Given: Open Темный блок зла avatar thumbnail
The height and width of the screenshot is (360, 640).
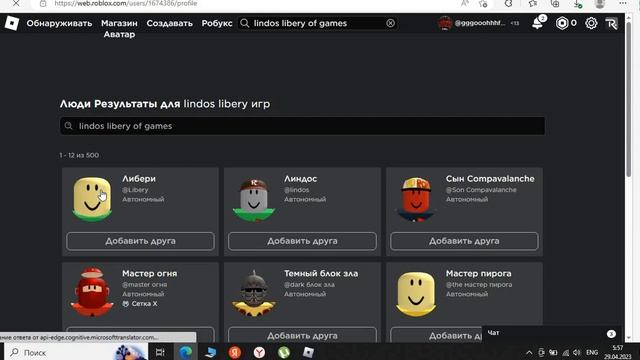Looking at the screenshot, I should [x=254, y=293].
